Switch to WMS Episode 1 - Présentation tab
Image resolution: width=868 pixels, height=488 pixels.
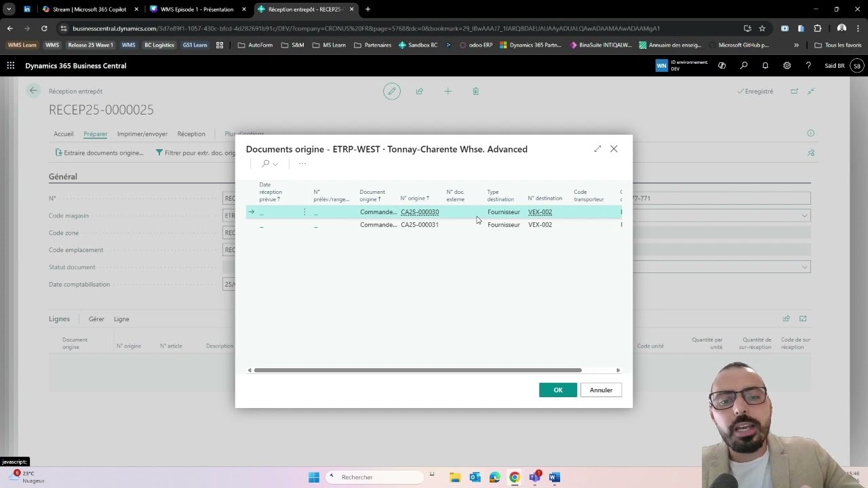click(197, 9)
